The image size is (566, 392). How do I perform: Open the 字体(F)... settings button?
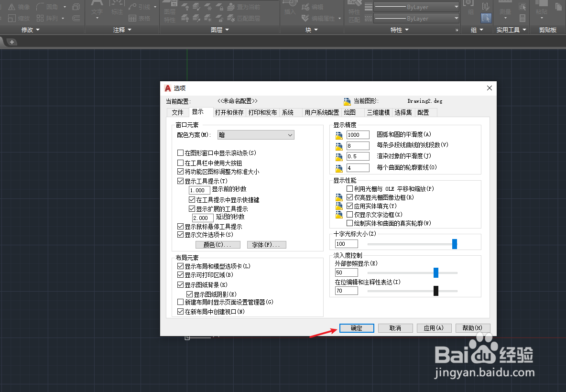pos(266,245)
